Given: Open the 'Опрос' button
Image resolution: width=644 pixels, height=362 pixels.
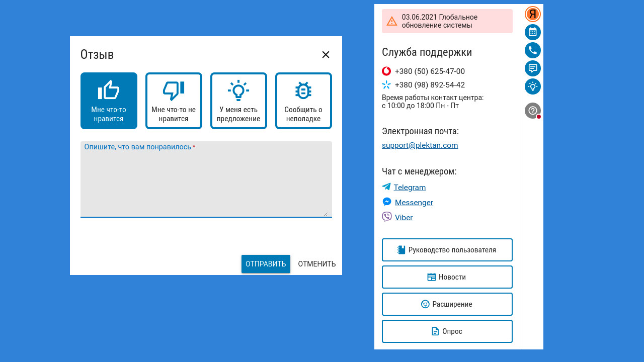Looking at the screenshot, I should tap(447, 331).
